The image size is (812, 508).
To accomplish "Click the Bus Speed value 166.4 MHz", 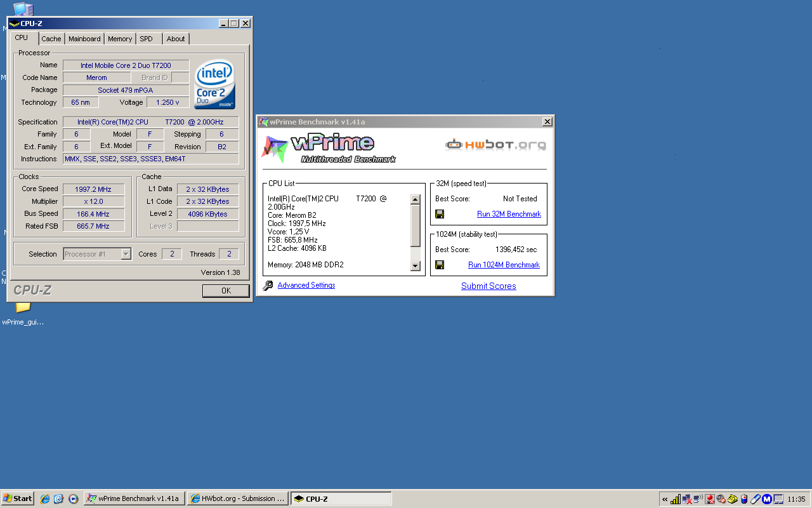I will (93, 214).
